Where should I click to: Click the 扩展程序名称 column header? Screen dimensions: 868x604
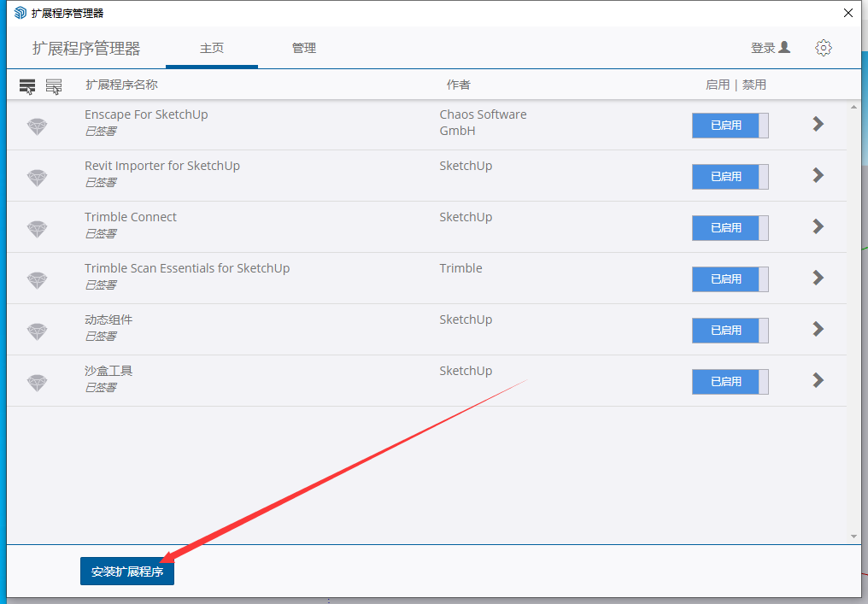pyautogui.click(x=122, y=85)
